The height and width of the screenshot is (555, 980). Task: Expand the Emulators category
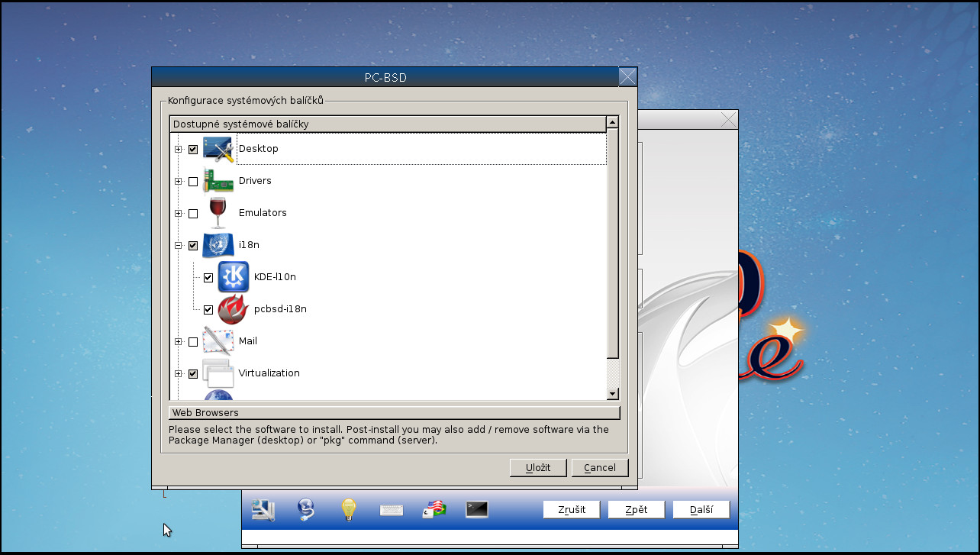tap(178, 214)
